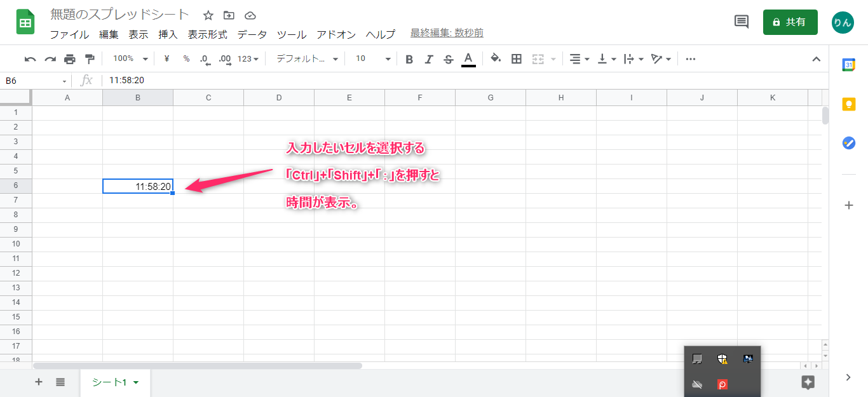Click the undo arrow icon
868x397 pixels.
click(x=30, y=59)
